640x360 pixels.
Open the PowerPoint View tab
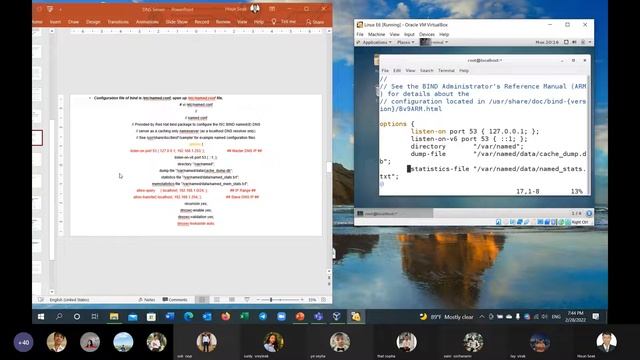click(242, 22)
